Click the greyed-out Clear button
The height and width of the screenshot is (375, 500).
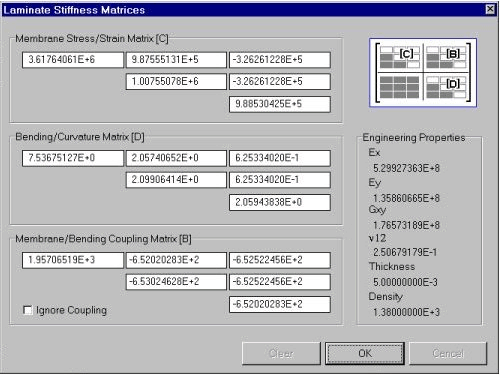[x=281, y=353]
